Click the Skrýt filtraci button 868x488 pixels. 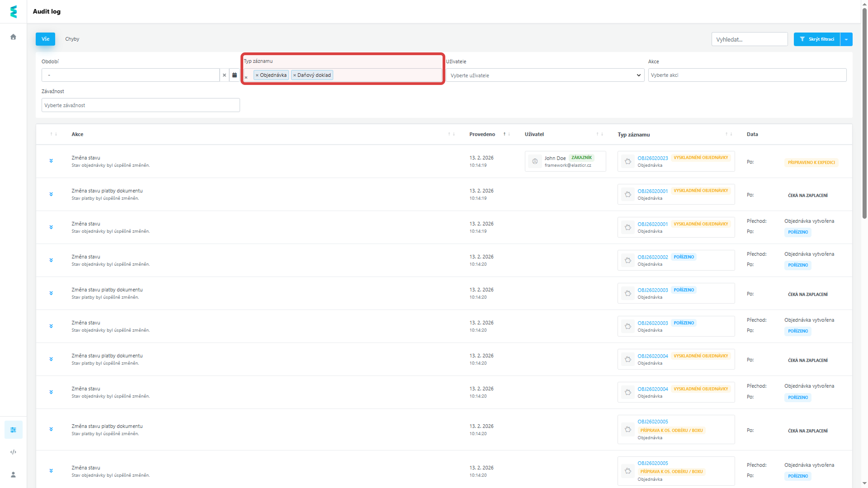(816, 39)
